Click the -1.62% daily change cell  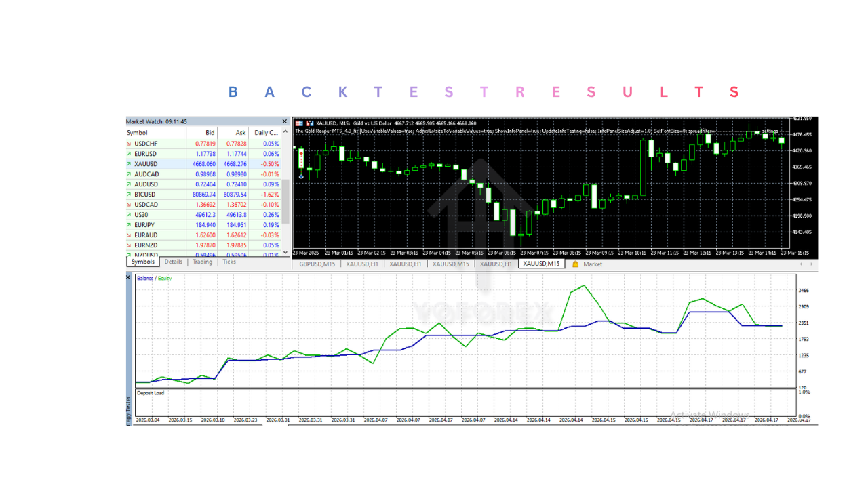(271, 195)
